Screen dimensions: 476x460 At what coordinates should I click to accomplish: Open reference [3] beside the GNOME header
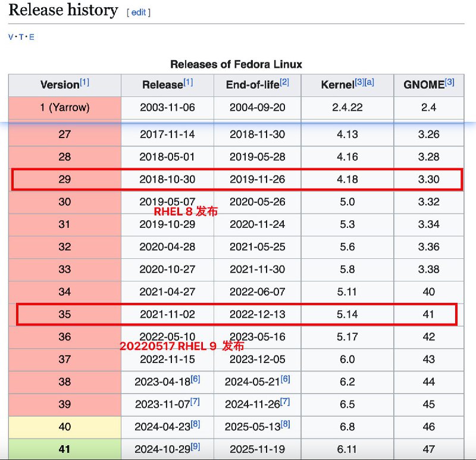tap(450, 83)
